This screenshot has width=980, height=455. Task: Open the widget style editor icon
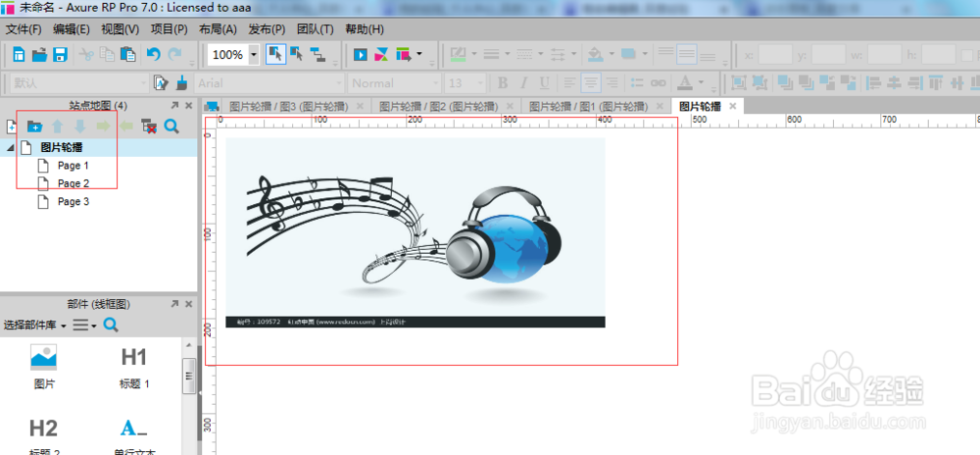(162, 82)
